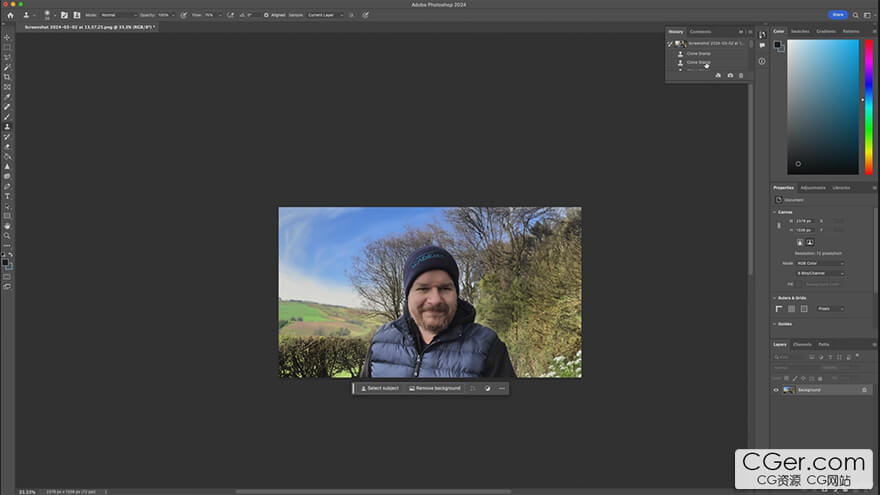Click the Remove background button
The width and height of the screenshot is (880, 495).
435,388
